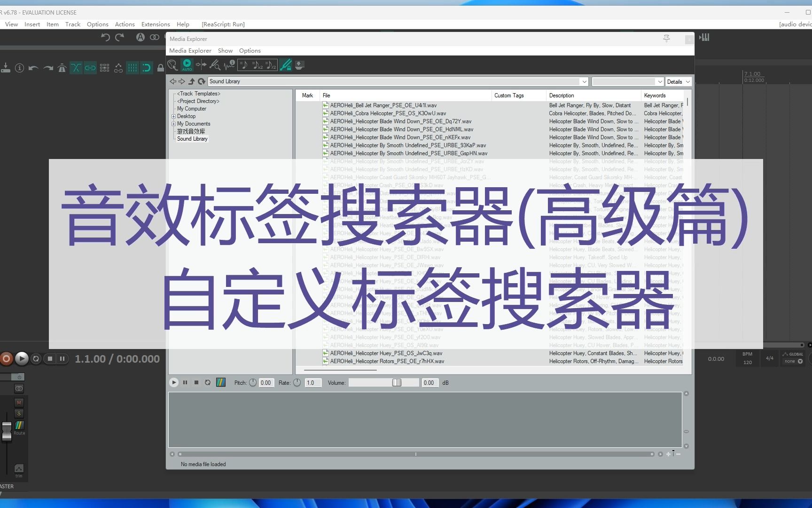This screenshot has width=812, height=508.
Task: Toggle item grouping chain-link icon
Action: [90, 68]
